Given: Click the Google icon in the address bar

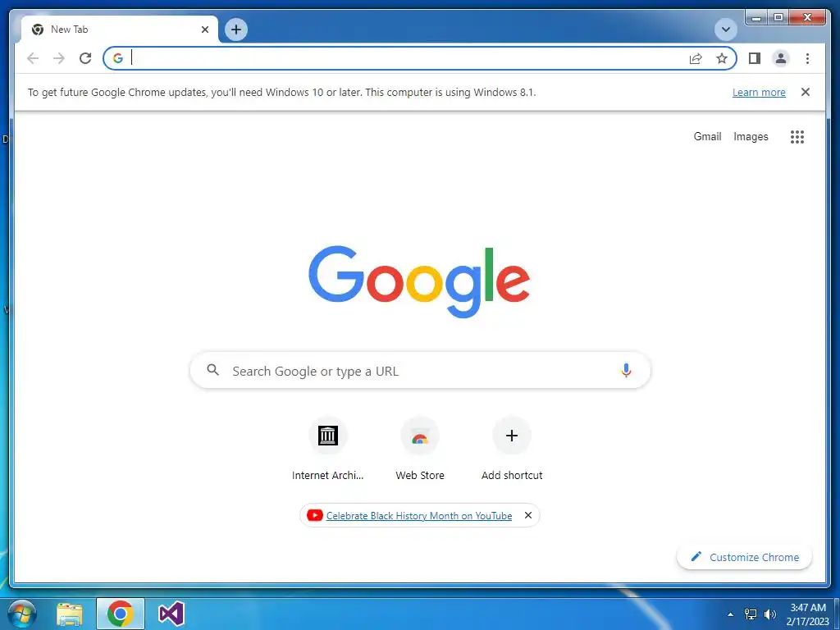Looking at the screenshot, I should coord(118,58).
